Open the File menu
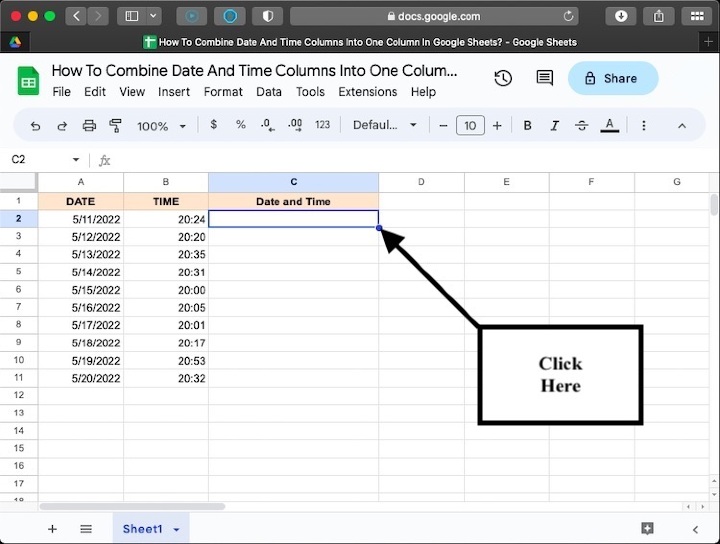 point(62,92)
